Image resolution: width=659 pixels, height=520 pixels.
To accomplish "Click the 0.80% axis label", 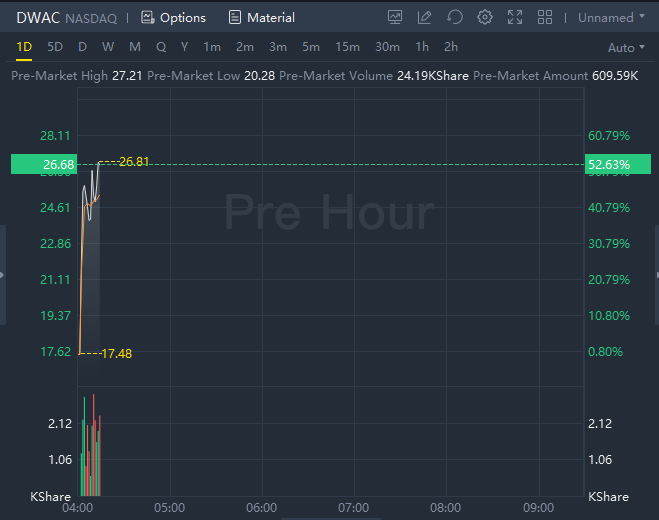I will 605,351.
